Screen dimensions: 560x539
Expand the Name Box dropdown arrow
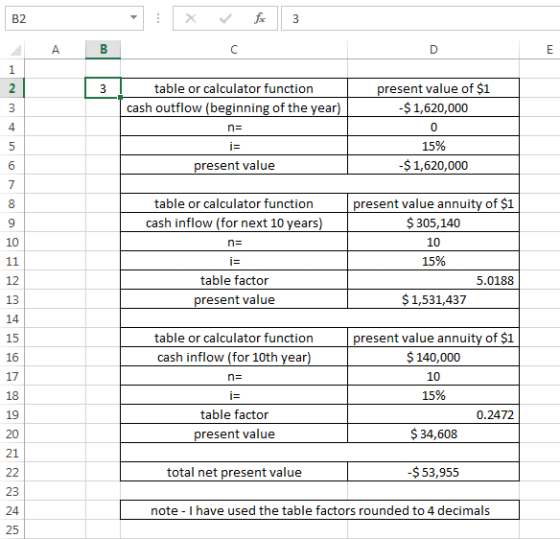[x=134, y=18]
